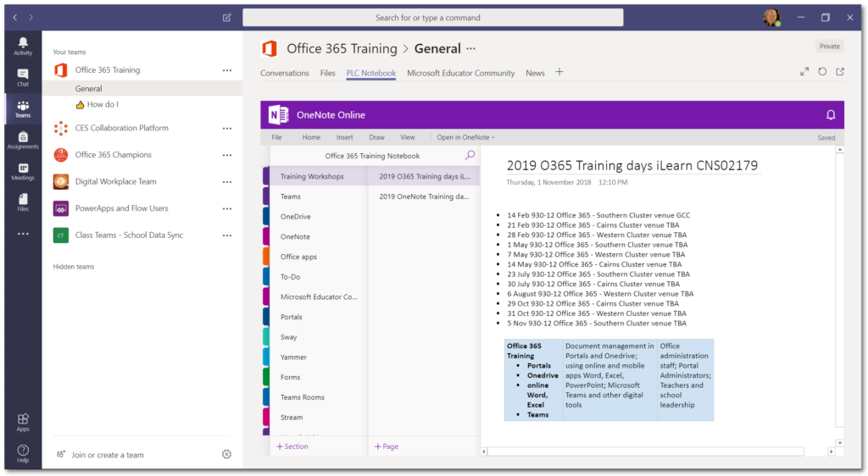Viewport: 868px width, 476px height.
Task: Open the OneNote View menu
Action: click(x=408, y=137)
